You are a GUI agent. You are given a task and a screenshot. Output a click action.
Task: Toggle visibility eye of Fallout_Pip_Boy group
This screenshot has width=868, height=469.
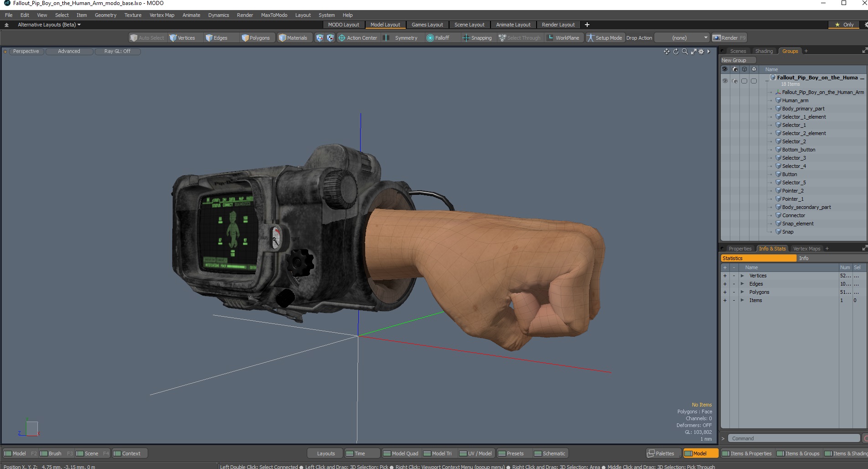click(x=725, y=81)
